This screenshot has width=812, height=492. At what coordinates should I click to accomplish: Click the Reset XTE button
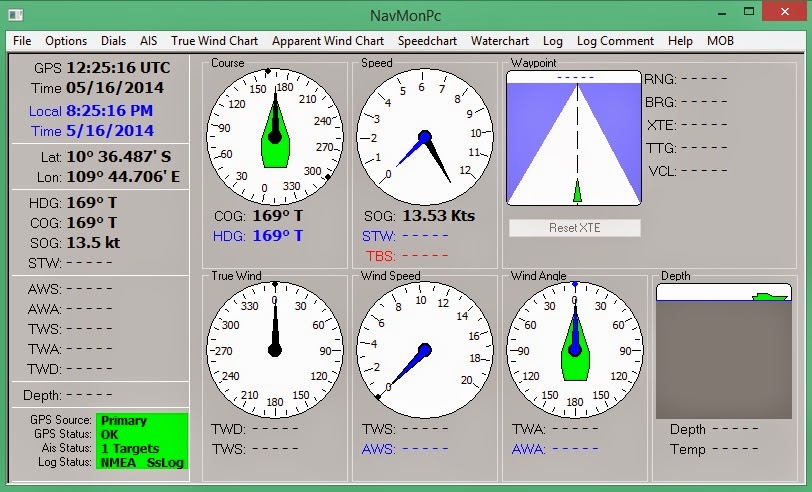click(x=574, y=228)
